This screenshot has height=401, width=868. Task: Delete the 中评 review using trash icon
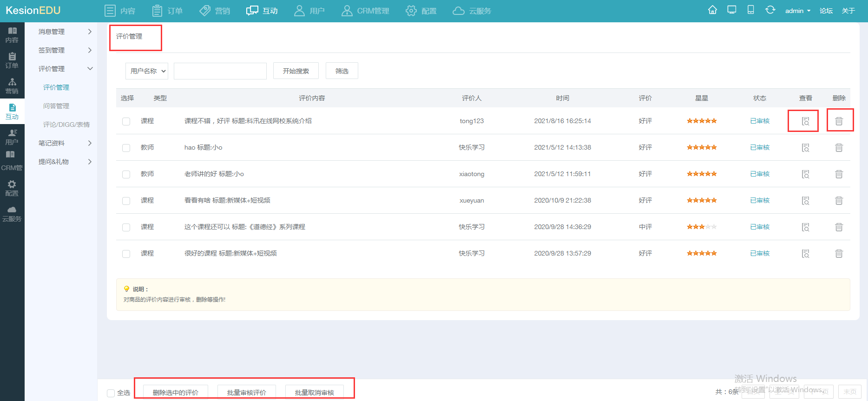[x=839, y=227]
